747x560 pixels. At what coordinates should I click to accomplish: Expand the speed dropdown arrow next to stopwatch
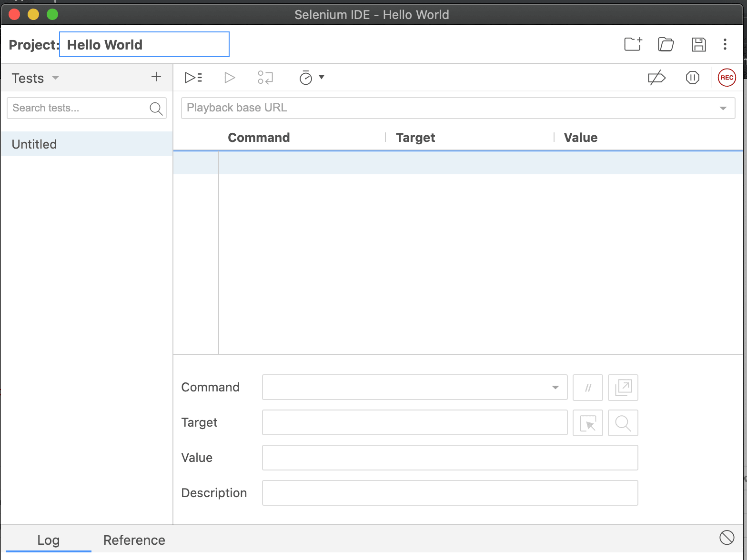pos(322,77)
